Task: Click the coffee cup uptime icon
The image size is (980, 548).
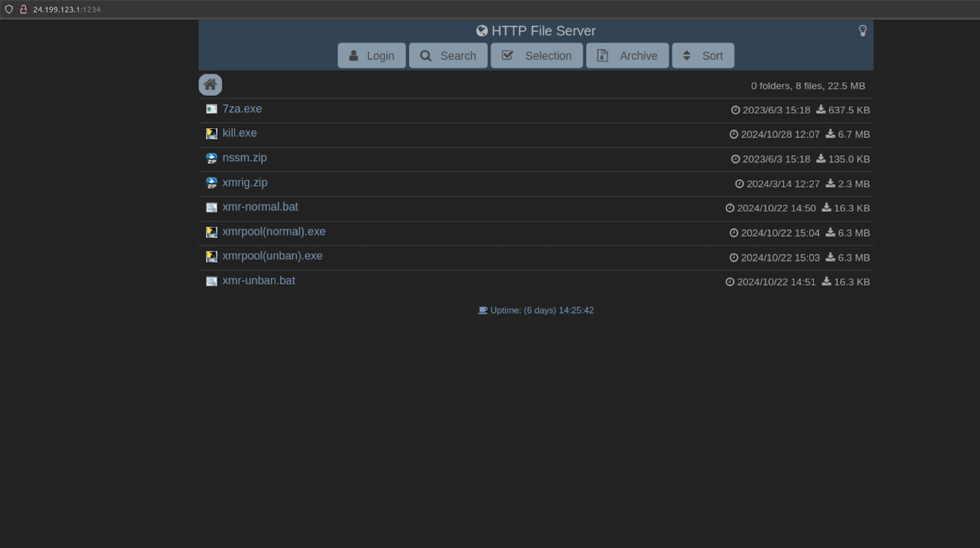Action: (x=483, y=310)
